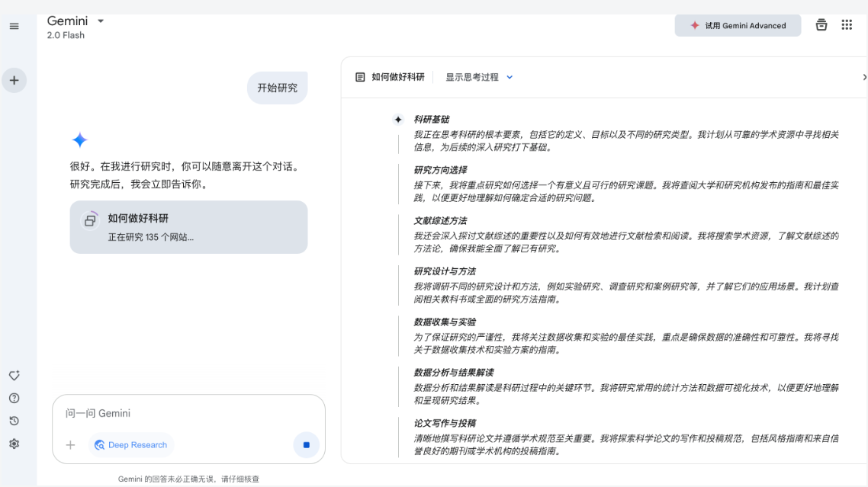Open the 如何做好科研 research card
The width and height of the screenshot is (868, 487).
[x=188, y=227]
